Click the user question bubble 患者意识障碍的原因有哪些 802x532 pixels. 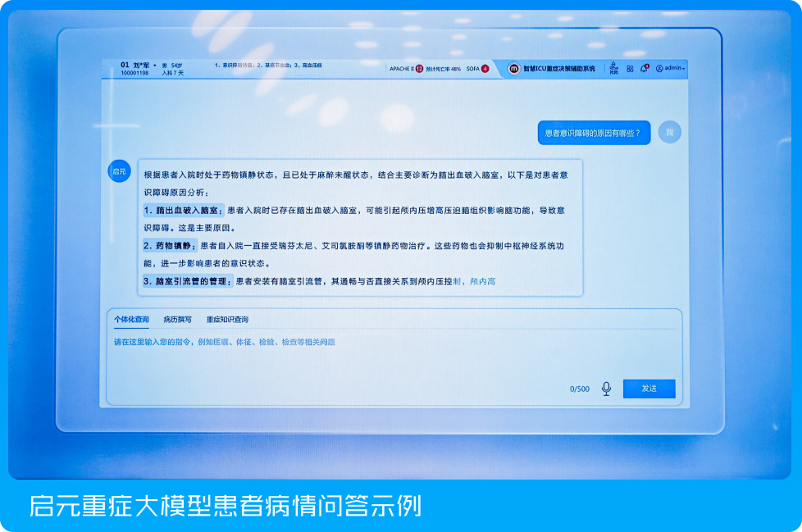594,132
